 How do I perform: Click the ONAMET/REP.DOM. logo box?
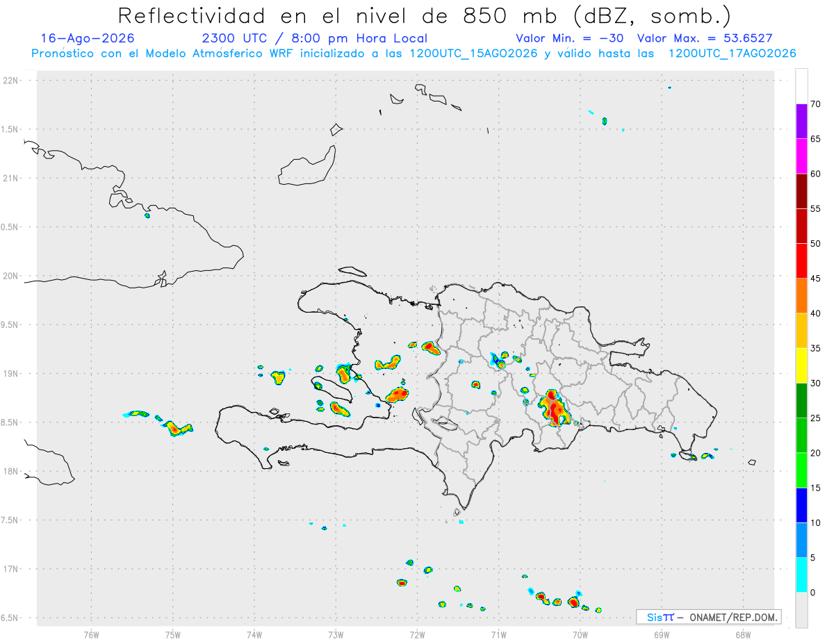[x=709, y=617]
